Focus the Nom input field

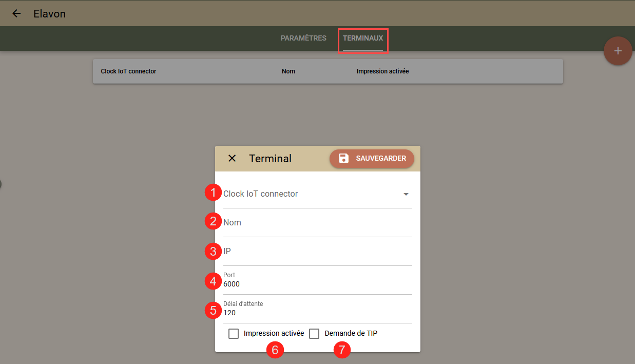point(318,223)
